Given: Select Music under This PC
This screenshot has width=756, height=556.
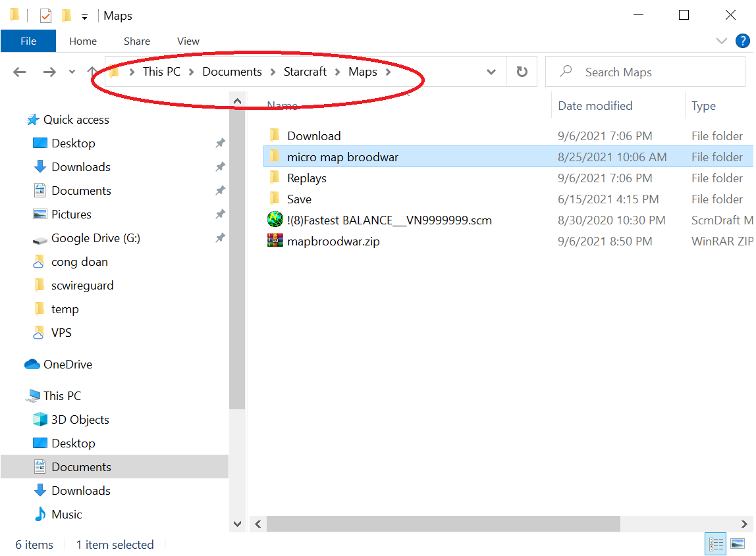Looking at the screenshot, I should coord(67,514).
